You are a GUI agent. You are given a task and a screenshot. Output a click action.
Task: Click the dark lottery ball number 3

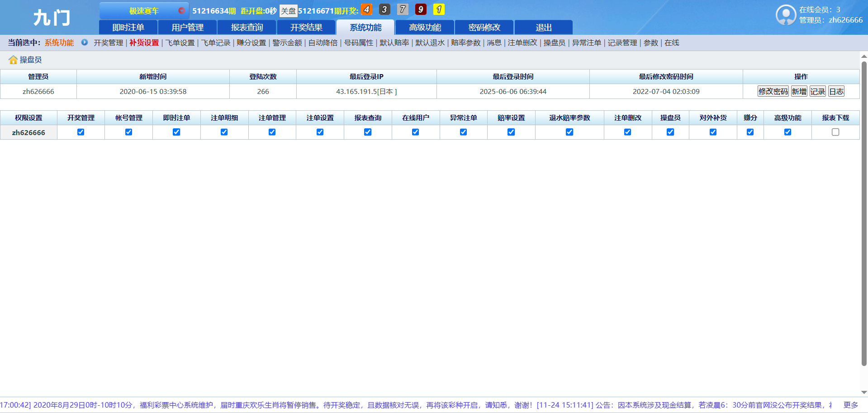coord(384,9)
